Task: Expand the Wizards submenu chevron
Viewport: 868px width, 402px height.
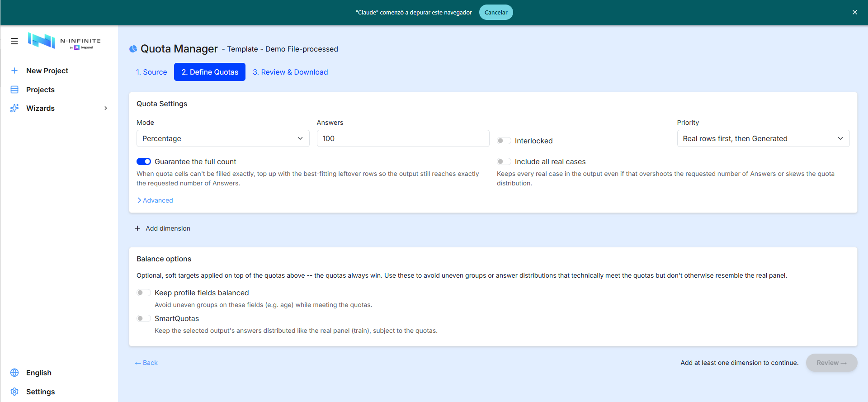Action: click(x=106, y=108)
